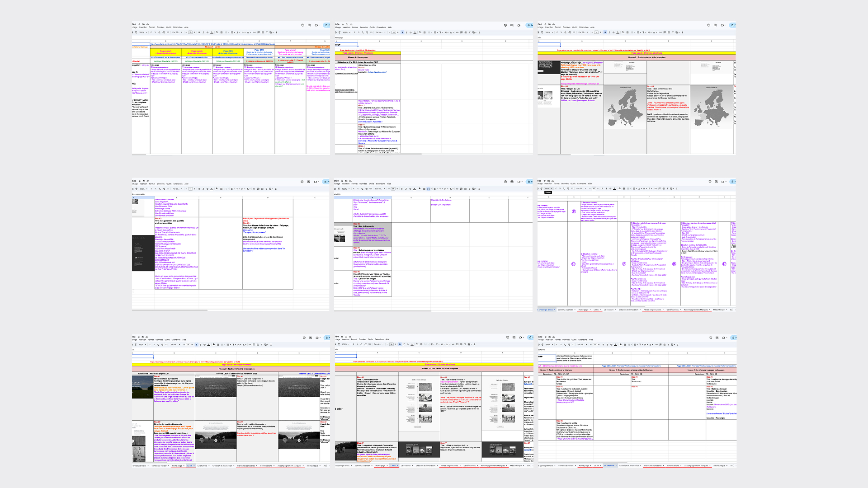Open comments panel icon in Niveau 1 overview sheet
Viewport: 868px width, 488px height.
coord(309,25)
